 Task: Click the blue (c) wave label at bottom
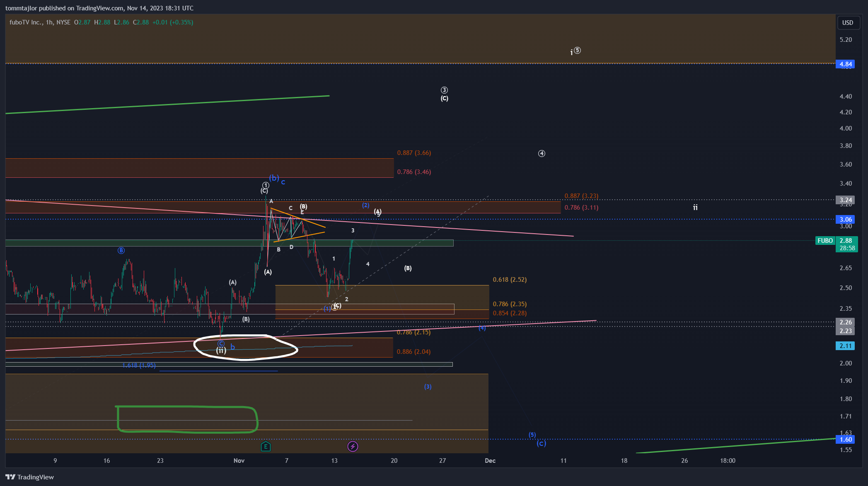(x=541, y=443)
